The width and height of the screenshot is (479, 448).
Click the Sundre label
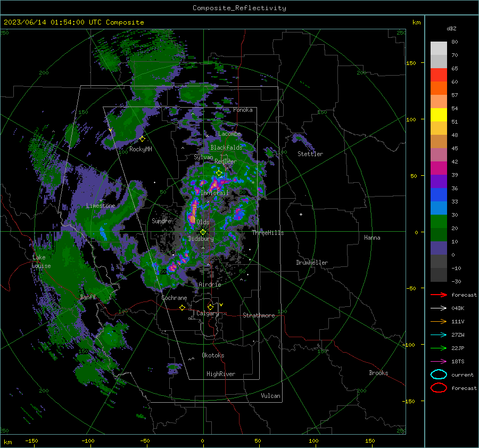pos(161,221)
